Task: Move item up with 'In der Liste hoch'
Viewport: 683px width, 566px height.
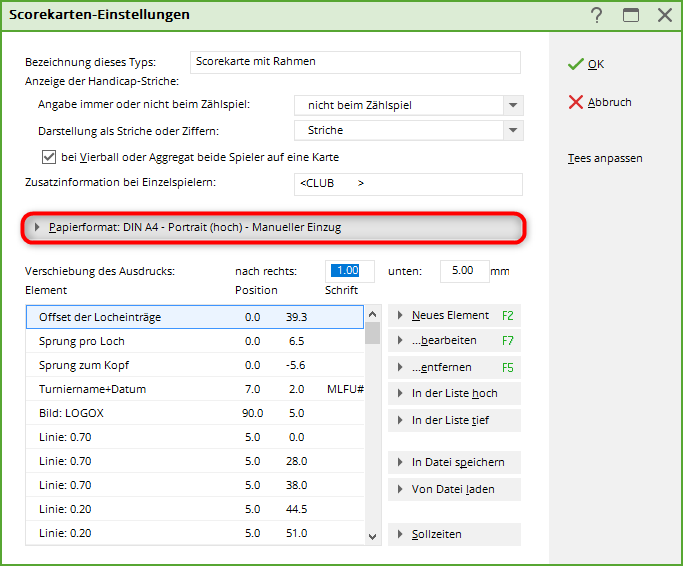Action: (454, 393)
